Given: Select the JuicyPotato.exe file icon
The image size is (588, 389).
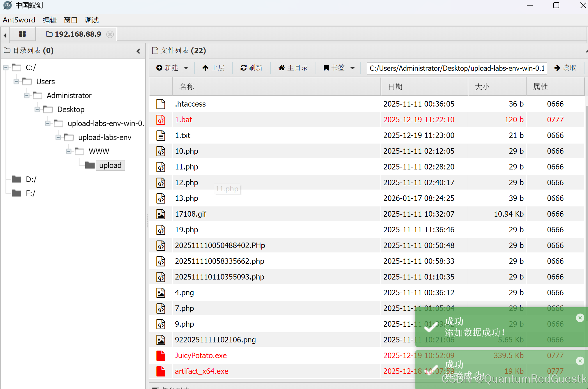Looking at the screenshot, I should [x=161, y=356].
